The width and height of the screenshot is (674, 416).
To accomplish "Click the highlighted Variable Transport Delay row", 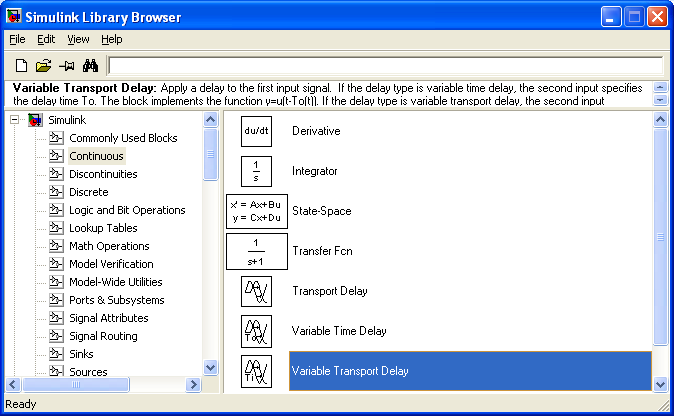I will tap(470, 371).
